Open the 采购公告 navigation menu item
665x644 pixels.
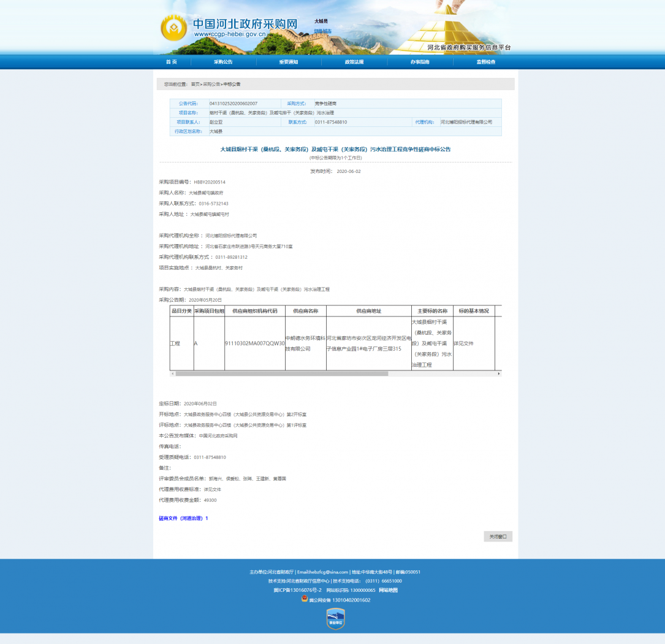click(223, 62)
